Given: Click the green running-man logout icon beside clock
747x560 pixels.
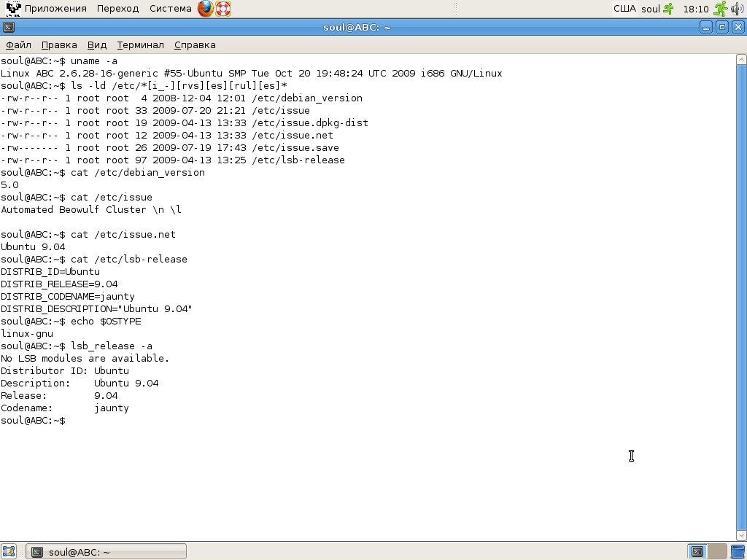Looking at the screenshot, I should pos(721,9).
